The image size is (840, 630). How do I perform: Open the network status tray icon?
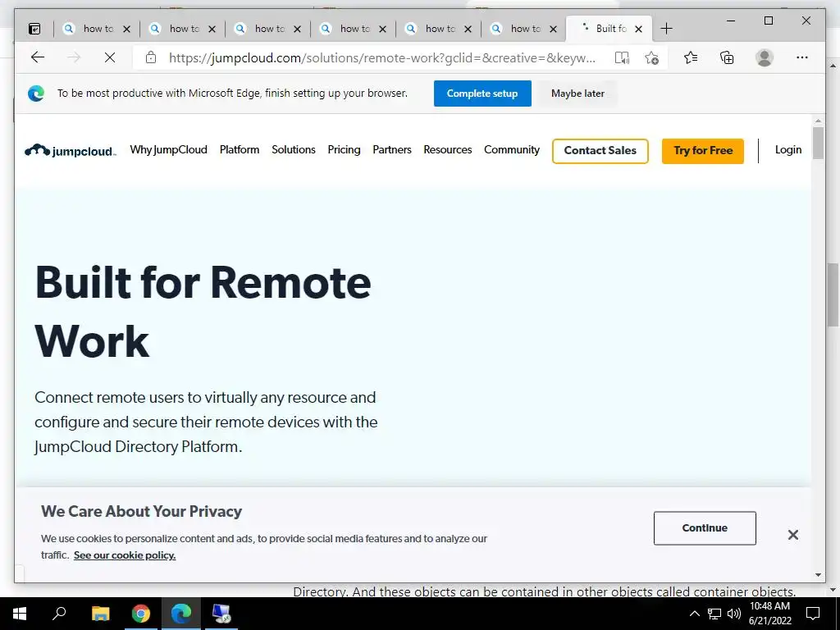point(714,614)
